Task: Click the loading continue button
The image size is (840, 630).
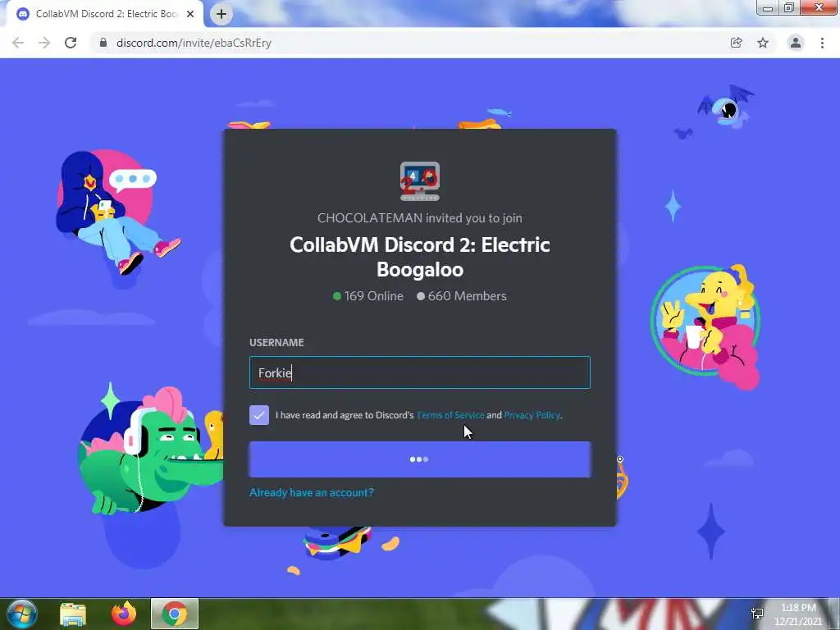Action: [x=420, y=459]
